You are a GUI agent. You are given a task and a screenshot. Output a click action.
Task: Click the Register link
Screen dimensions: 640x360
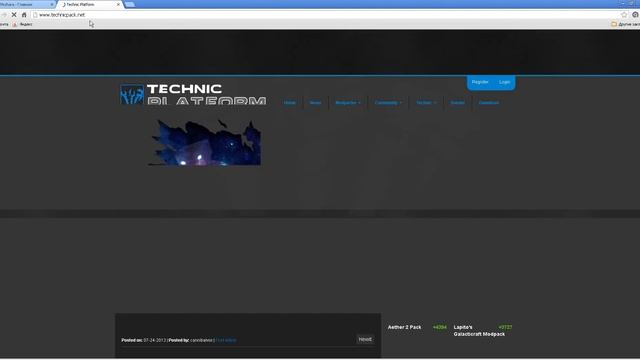(x=480, y=82)
